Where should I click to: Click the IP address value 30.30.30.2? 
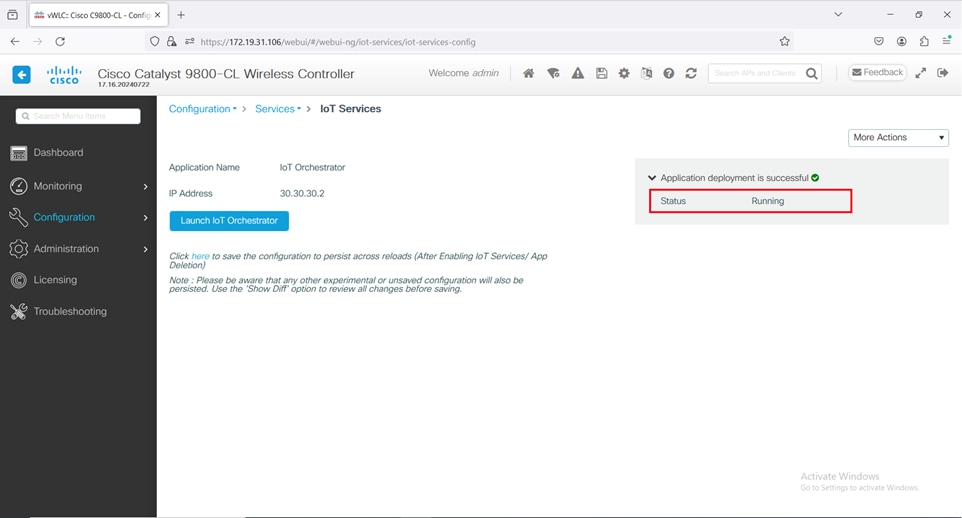[302, 193]
